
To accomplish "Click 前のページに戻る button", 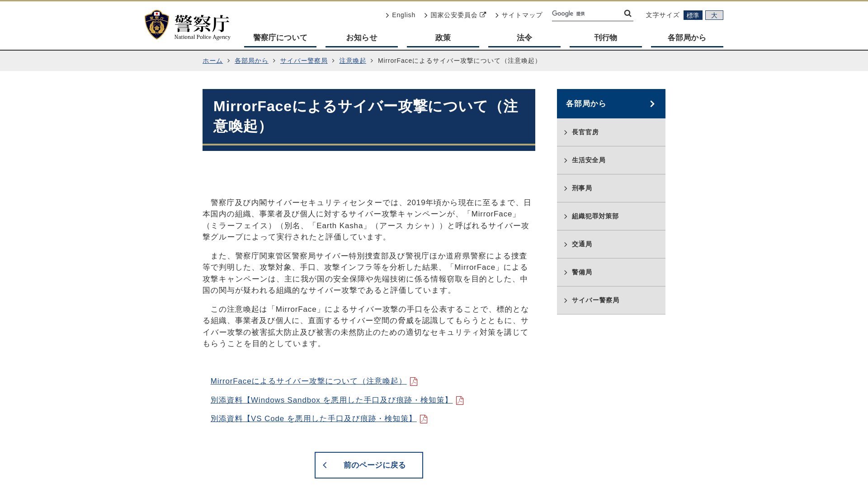I will 369,465.
